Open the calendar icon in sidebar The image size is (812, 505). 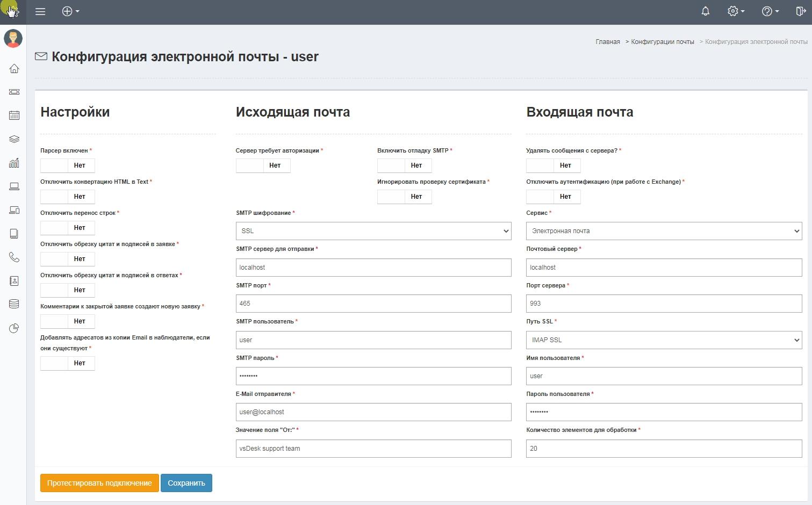tap(14, 116)
